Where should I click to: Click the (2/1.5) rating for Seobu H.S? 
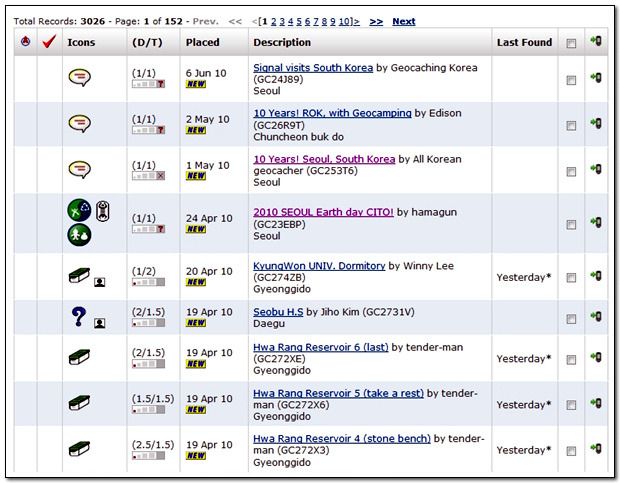(x=148, y=312)
